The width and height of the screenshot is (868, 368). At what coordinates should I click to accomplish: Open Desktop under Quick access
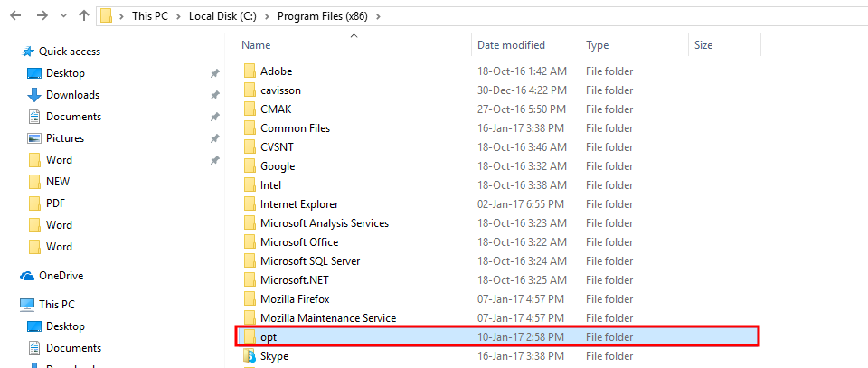65,73
